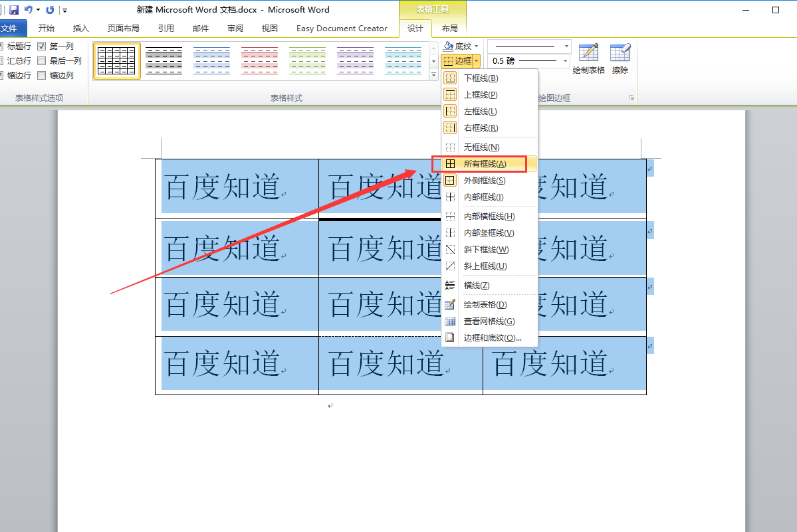This screenshot has height=532, width=797.
Task: Choose 外侧框线(S) from the borders menu
Action: 489,181
